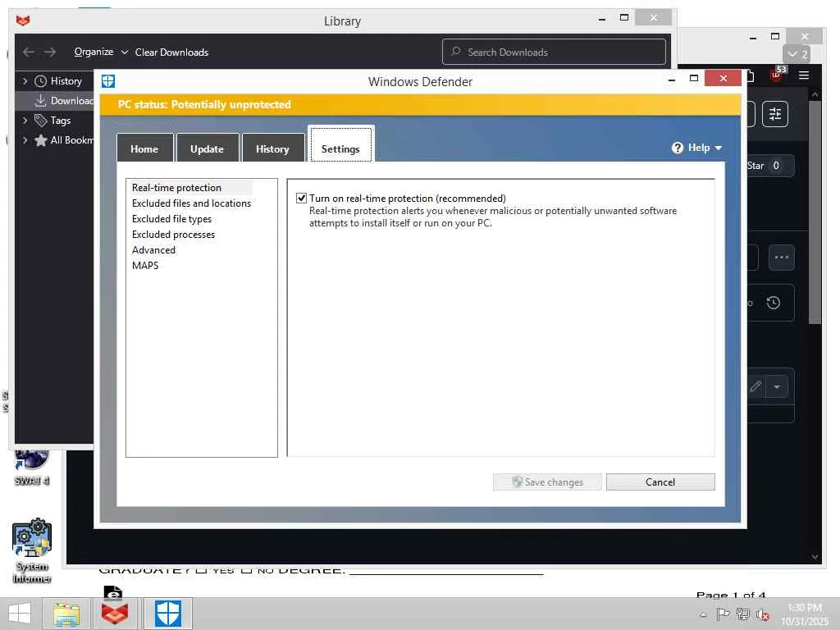
Task: Expand the Tags tree node in Library
Action: (x=25, y=121)
